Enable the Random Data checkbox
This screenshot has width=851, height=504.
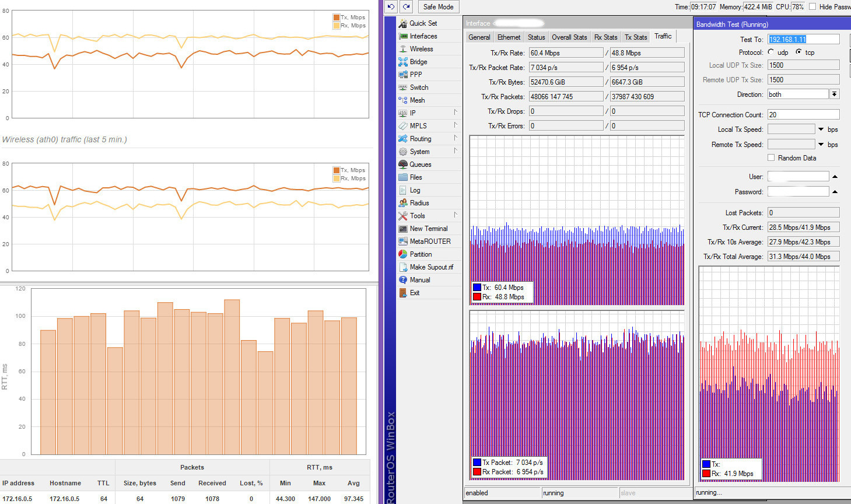(x=771, y=158)
